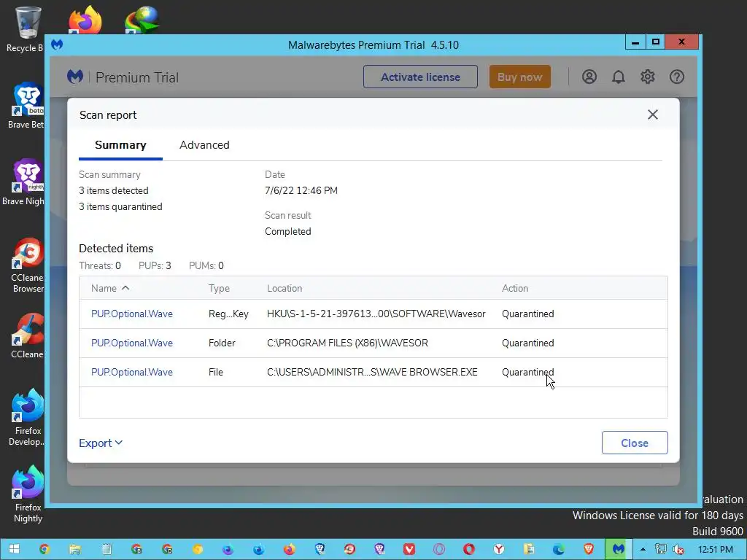Switch to the Summary tab
This screenshot has height=560, width=747.
pyautogui.click(x=120, y=145)
